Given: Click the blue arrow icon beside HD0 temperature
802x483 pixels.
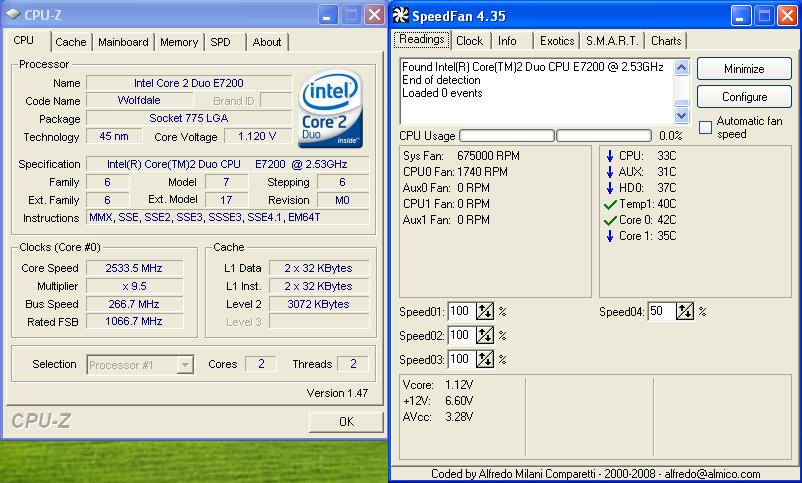Looking at the screenshot, I should click(610, 188).
